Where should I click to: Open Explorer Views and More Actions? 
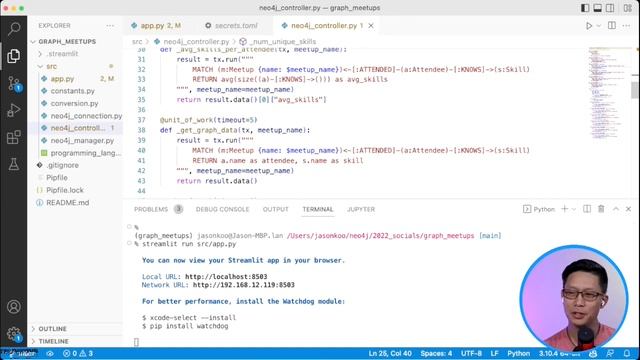(110, 25)
